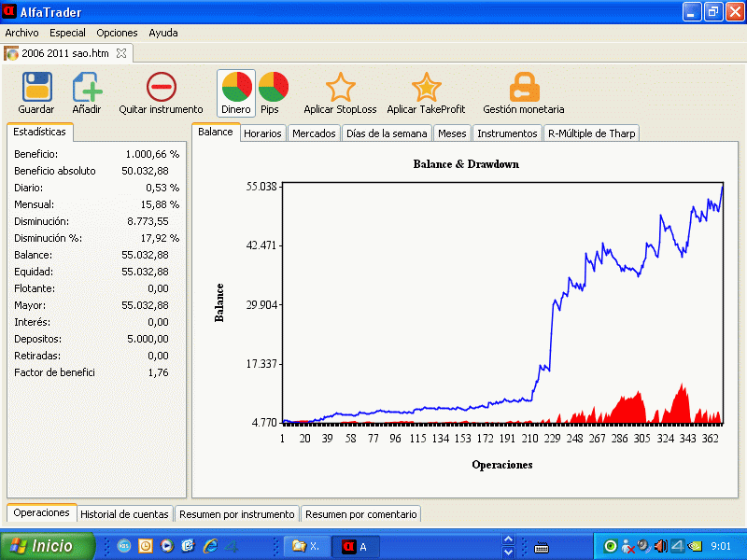Switch to the Instrumentos tab
This screenshot has height=560, width=747.
[x=507, y=133]
